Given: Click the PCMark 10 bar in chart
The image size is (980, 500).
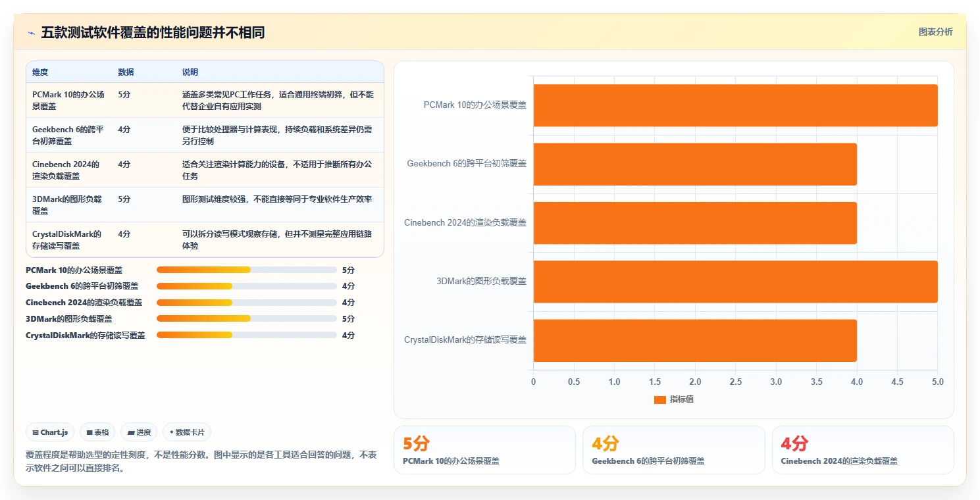Looking at the screenshot, I should (735, 105).
